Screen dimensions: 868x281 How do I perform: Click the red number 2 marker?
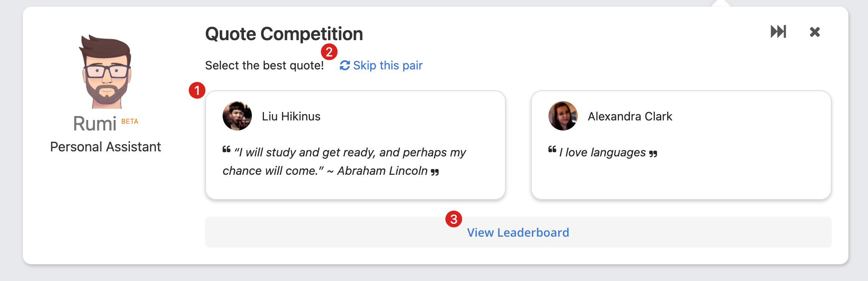(x=329, y=52)
